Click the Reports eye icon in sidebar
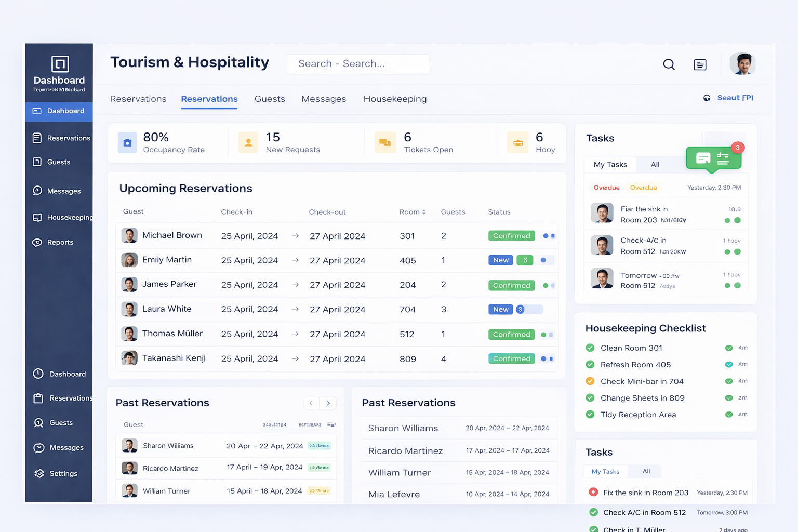Screen dimensions: 798x532 (37, 242)
